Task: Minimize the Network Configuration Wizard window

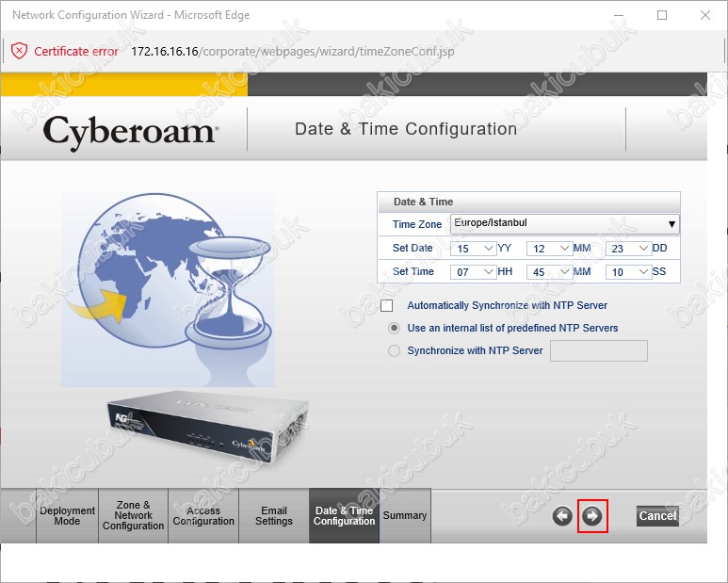Action: click(x=619, y=15)
